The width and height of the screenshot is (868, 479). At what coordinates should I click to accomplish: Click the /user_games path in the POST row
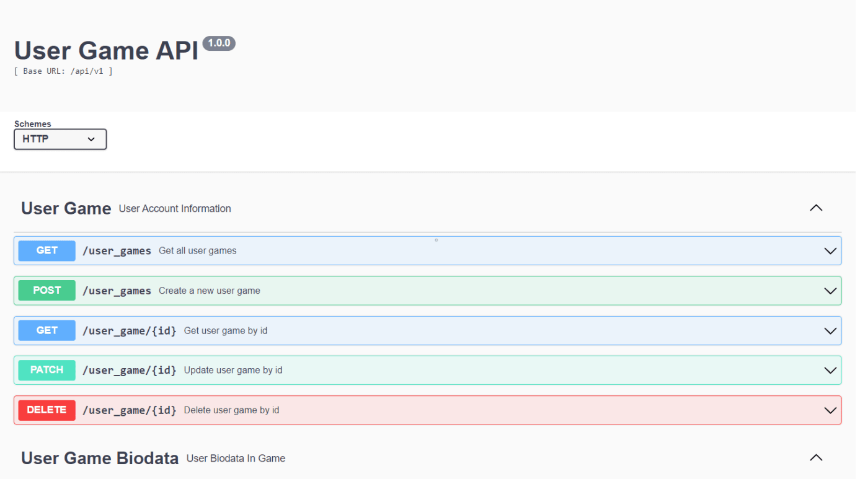coord(117,291)
